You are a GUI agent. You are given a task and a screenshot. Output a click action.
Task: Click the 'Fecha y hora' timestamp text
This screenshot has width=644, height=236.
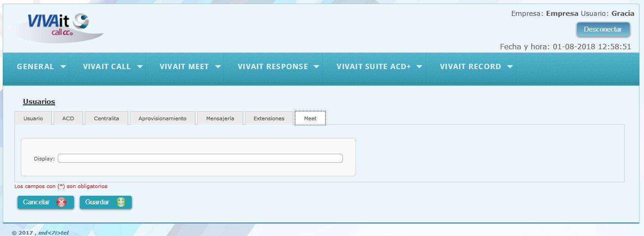coord(565,47)
